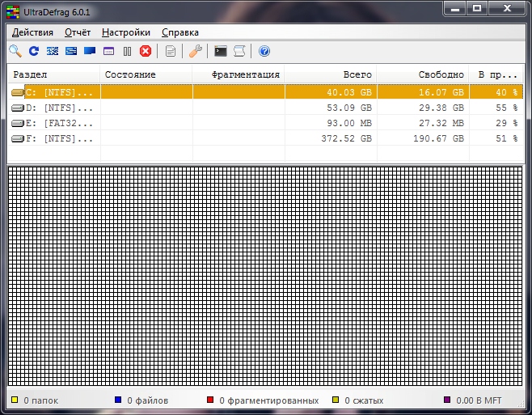Screen dimensions: 532x415
Task: Open the fragmentation report document icon
Action: point(171,51)
